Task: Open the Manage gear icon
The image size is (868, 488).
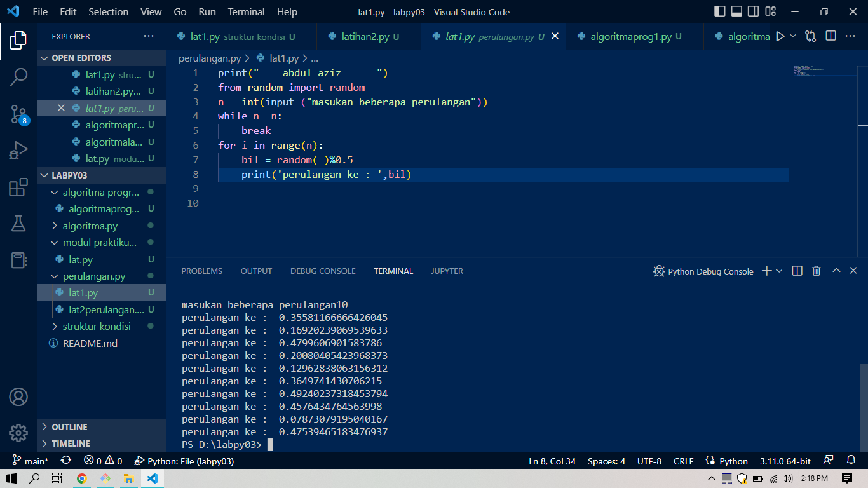Action: click(x=18, y=433)
